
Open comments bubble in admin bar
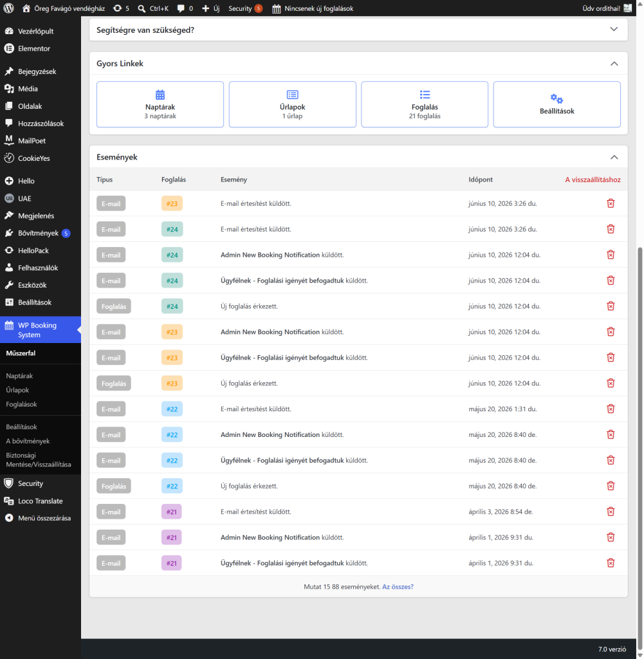pos(185,8)
